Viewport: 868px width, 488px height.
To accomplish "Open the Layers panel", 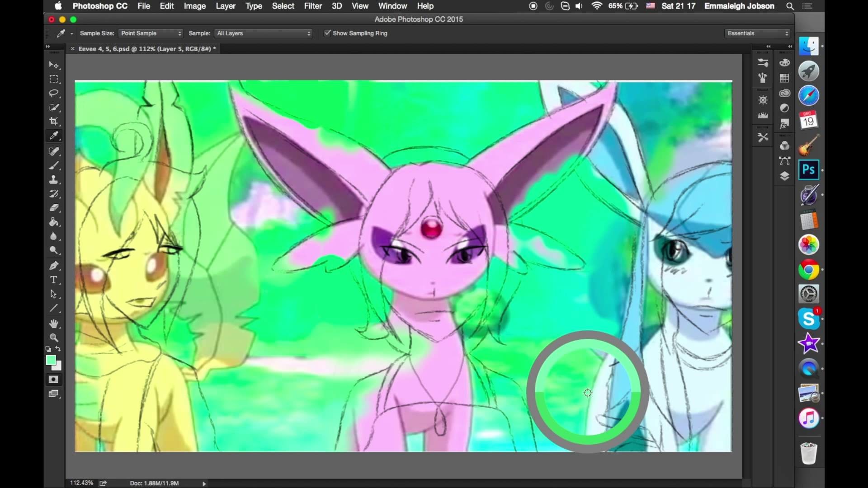I will pos(784,176).
